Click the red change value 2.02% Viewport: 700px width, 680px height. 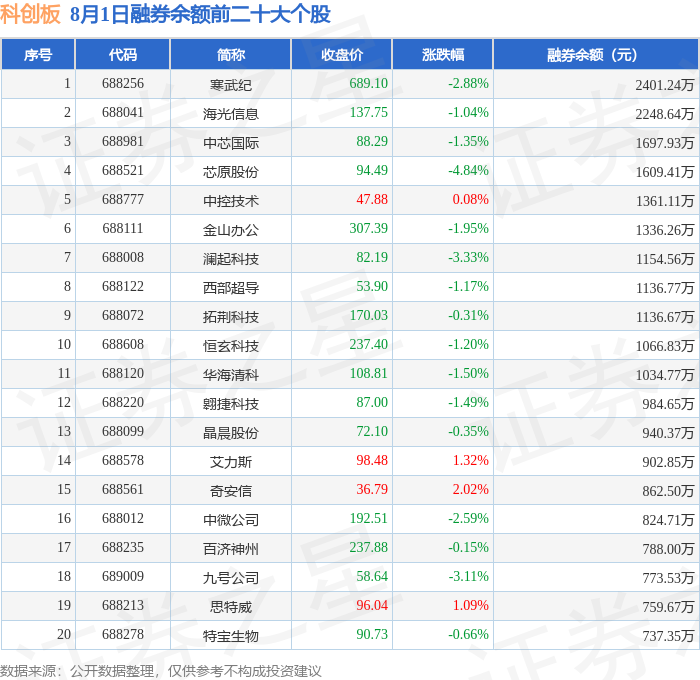(x=471, y=490)
